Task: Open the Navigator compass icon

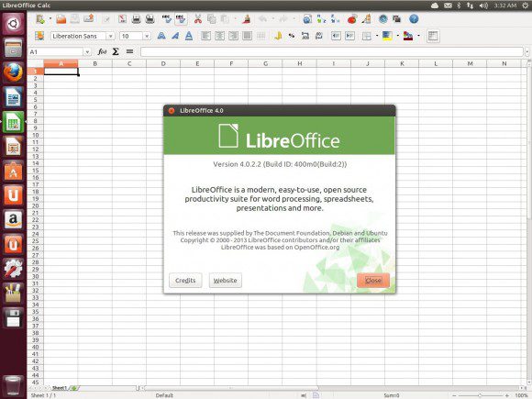Action: [x=383, y=19]
